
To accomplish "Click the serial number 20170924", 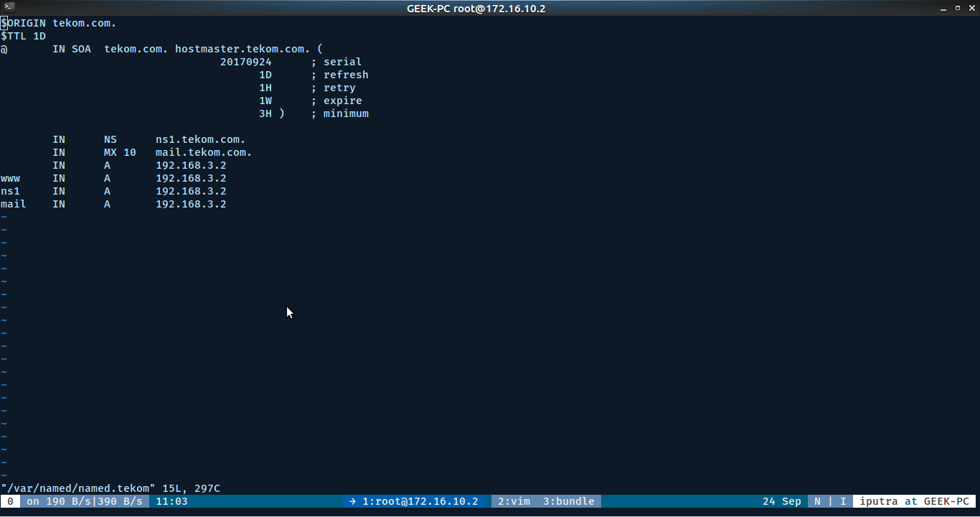I will pos(246,62).
